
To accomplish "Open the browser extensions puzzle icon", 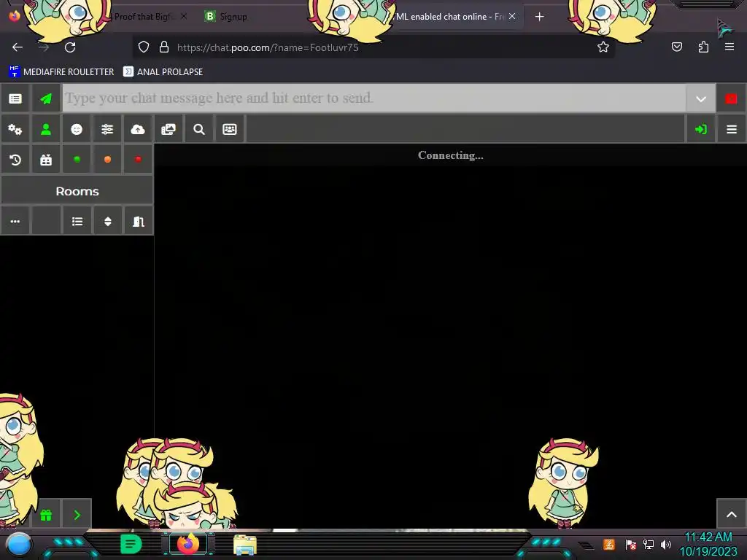I will pyautogui.click(x=703, y=47).
